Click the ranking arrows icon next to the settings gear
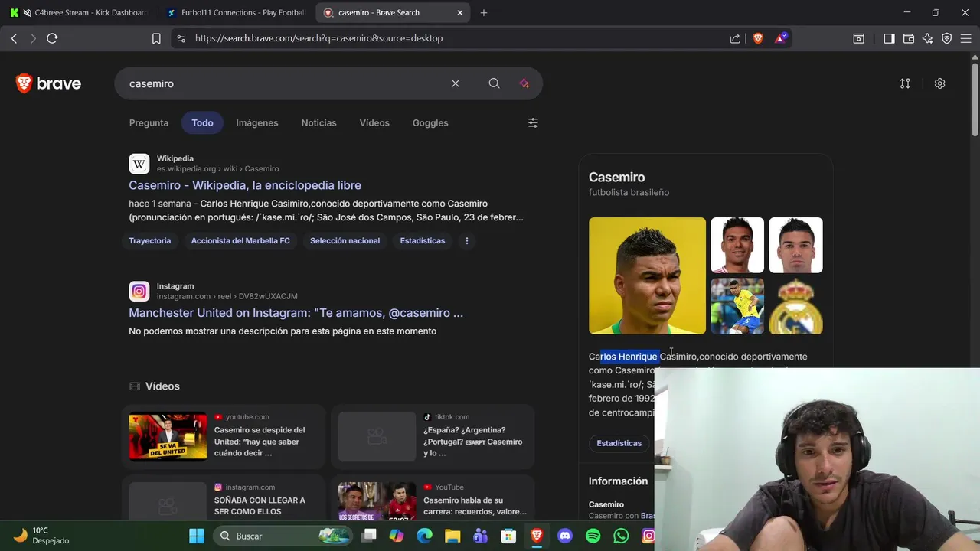Screen dimensions: 980x551 pyautogui.click(x=905, y=83)
